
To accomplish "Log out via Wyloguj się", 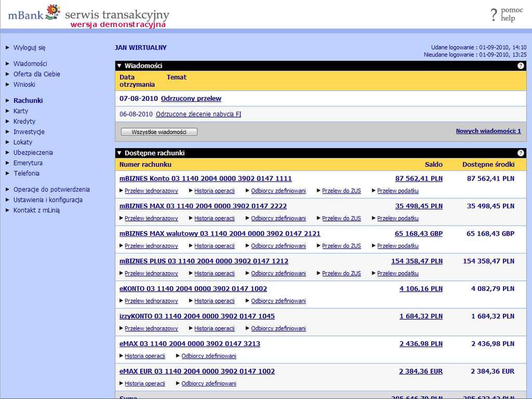I will [x=29, y=47].
